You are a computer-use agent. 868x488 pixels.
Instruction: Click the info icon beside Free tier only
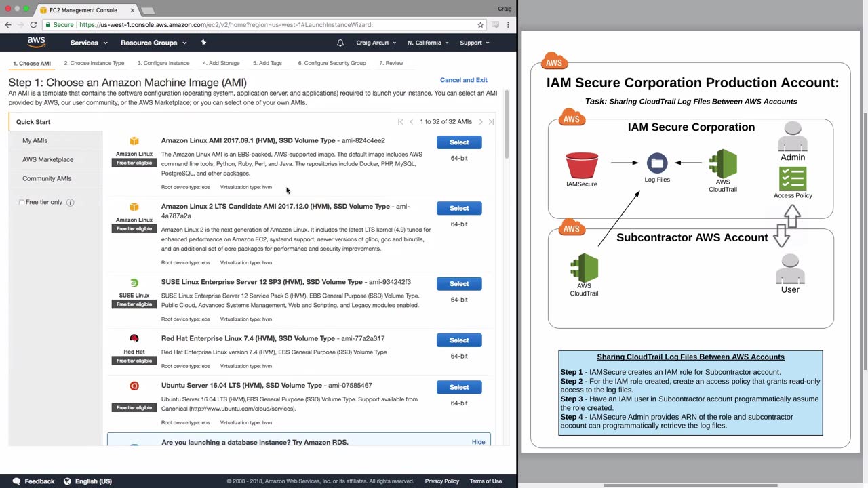click(70, 203)
